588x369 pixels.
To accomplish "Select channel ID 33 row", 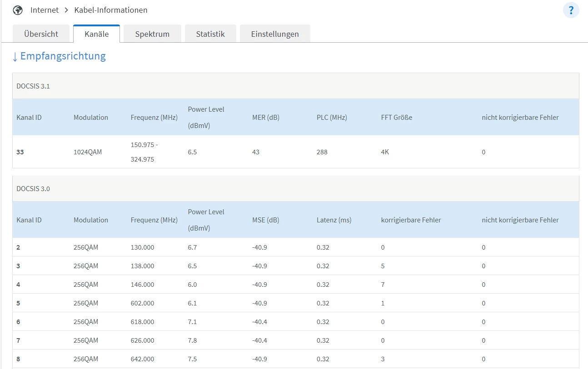I will pyautogui.click(x=20, y=152).
